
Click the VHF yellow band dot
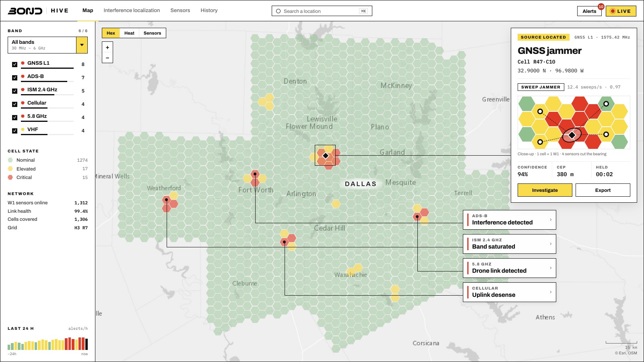click(x=23, y=130)
